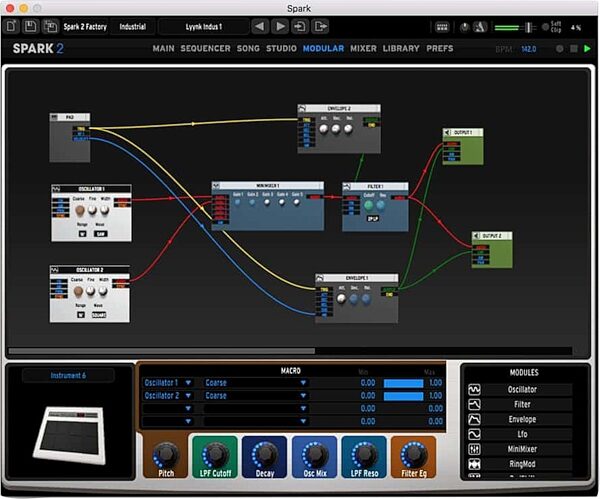600x499 pixels.
Task: Click the import icon beside preset arrows
Action: coord(300,26)
